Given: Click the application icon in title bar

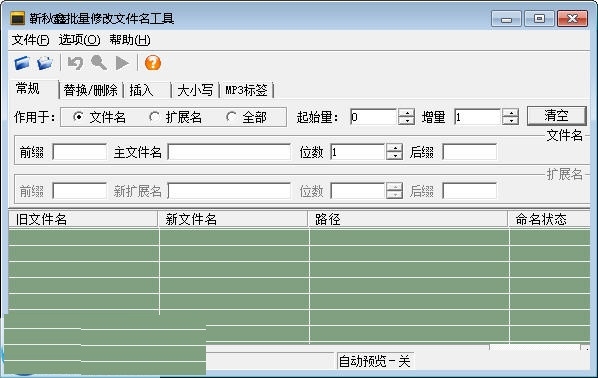Looking at the screenshot, I should [18, 18].
